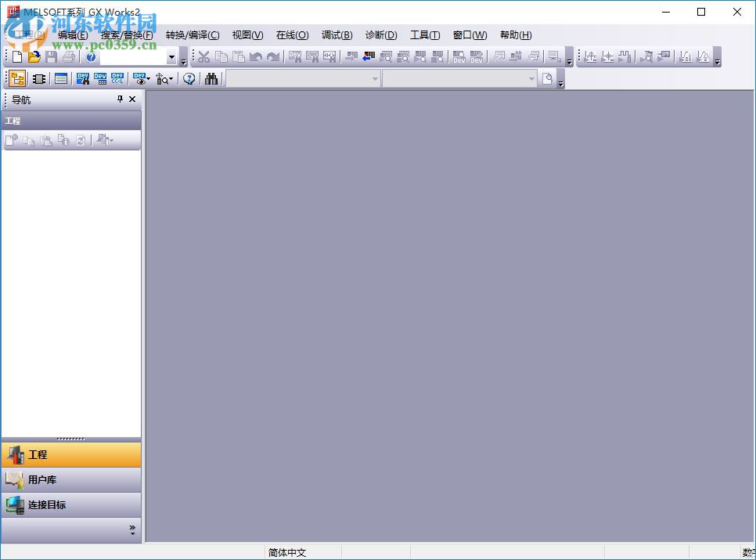Click the Paste toolbar icon
The image size is (756, 560).
[x=238, y=56]
